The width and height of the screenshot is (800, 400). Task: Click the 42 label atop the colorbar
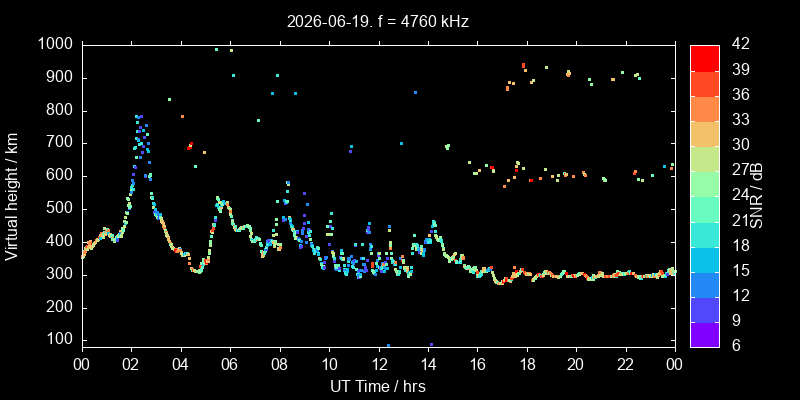point(739,44)
